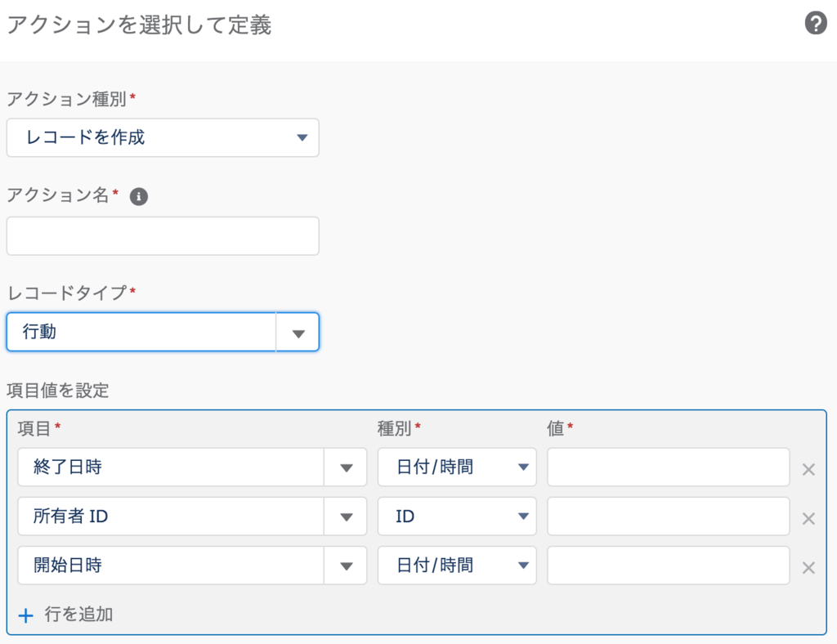
Task: Open the ID type dropdown
Action: click(x=457, y=517)
